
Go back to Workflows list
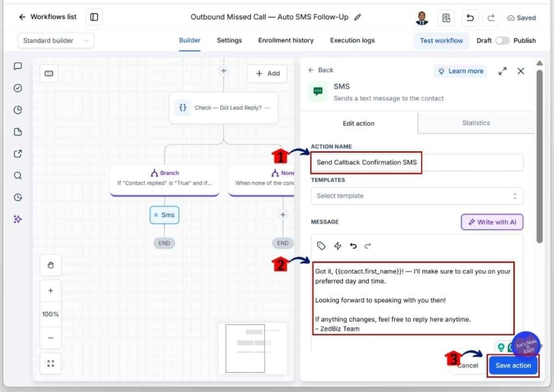[48, 17]
